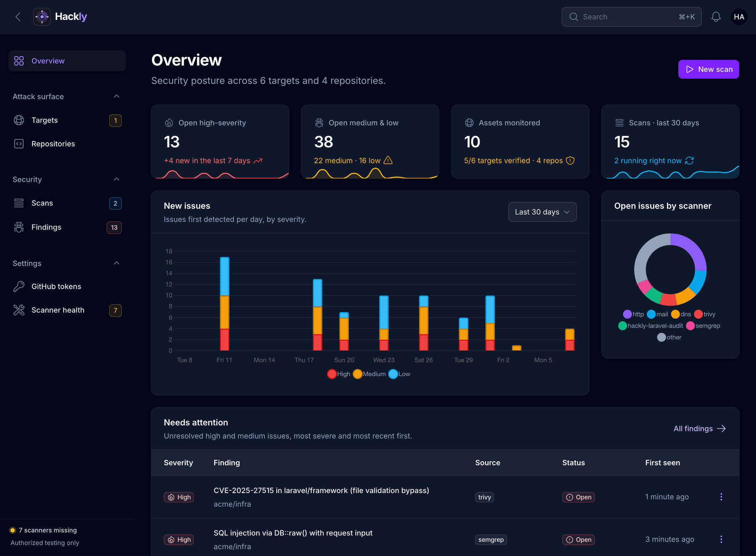Click the Scanner health wrench icon

[19, 310]
